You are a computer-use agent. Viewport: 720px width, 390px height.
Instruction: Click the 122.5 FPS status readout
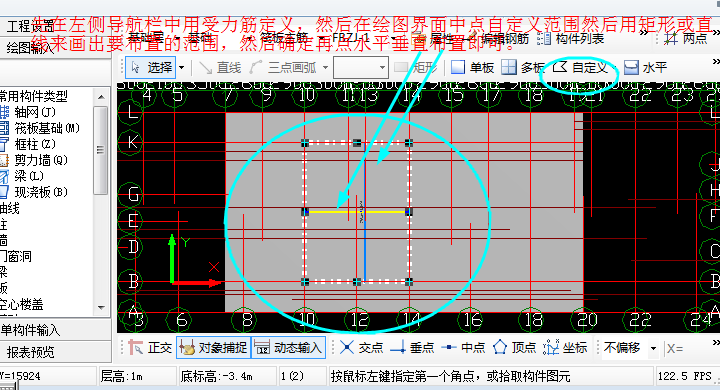point(685,377)
